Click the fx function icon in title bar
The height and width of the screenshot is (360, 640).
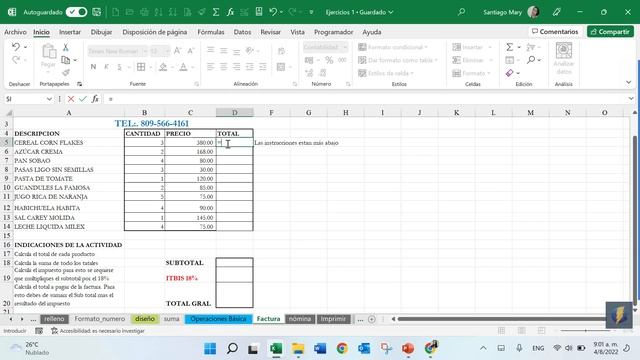tap(230, 12)
